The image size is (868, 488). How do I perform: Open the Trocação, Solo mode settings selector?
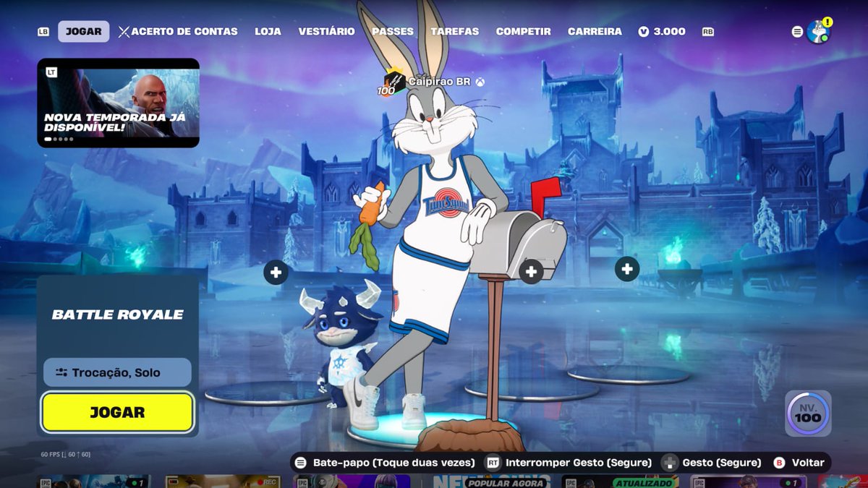coord(117,372)
